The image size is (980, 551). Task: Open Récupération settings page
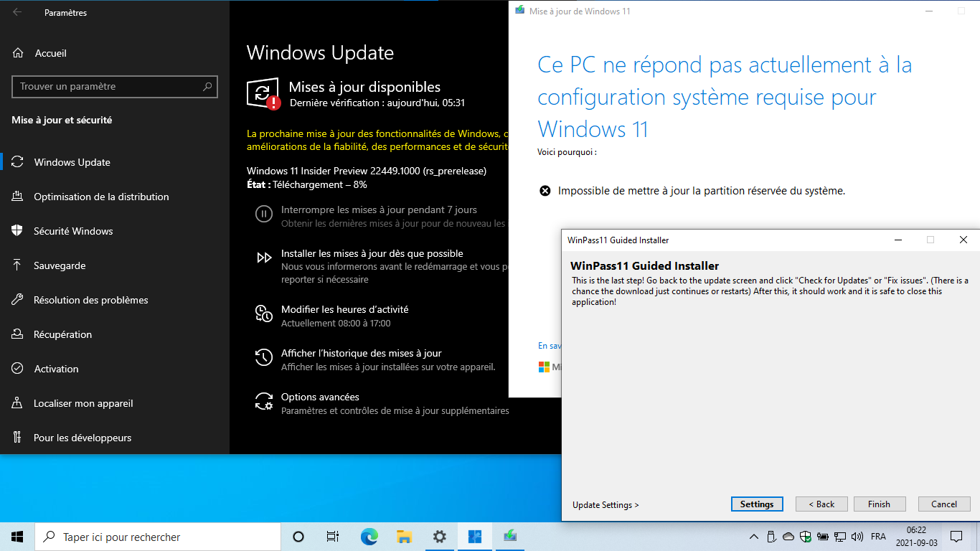115,334
